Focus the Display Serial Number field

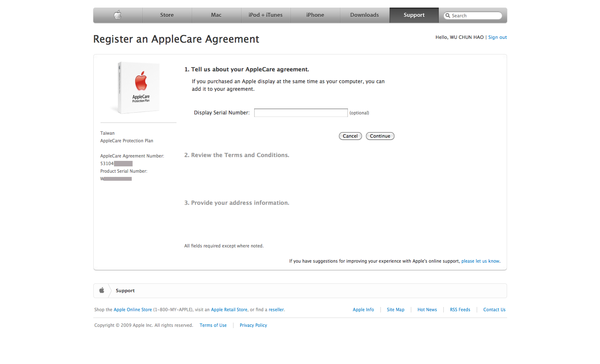(x=301, y=113)
